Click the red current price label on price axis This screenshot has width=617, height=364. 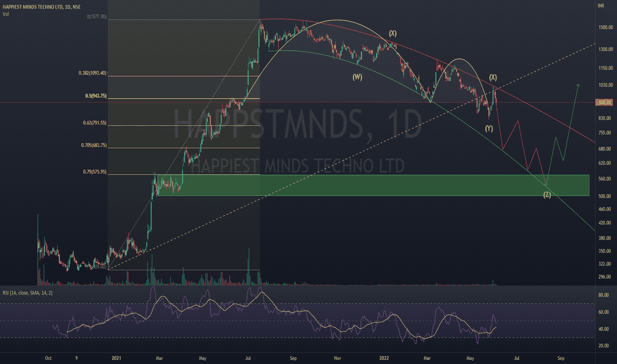(604, 103)
